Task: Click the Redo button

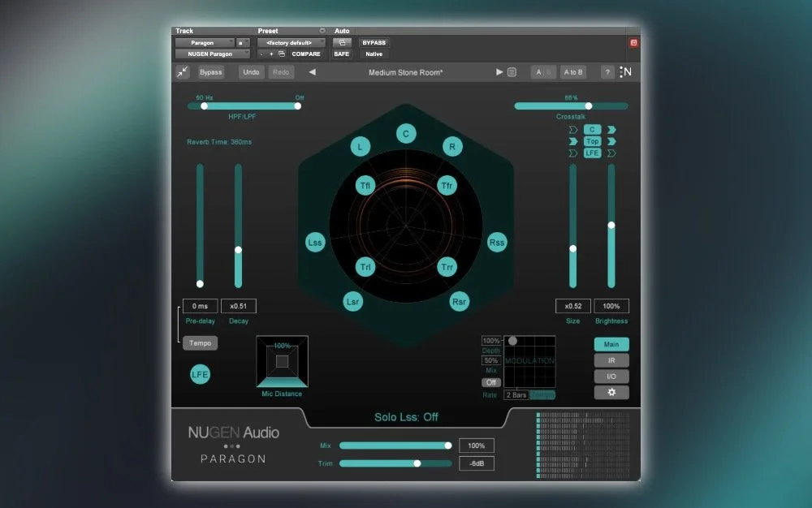Action: click(281, 72)
